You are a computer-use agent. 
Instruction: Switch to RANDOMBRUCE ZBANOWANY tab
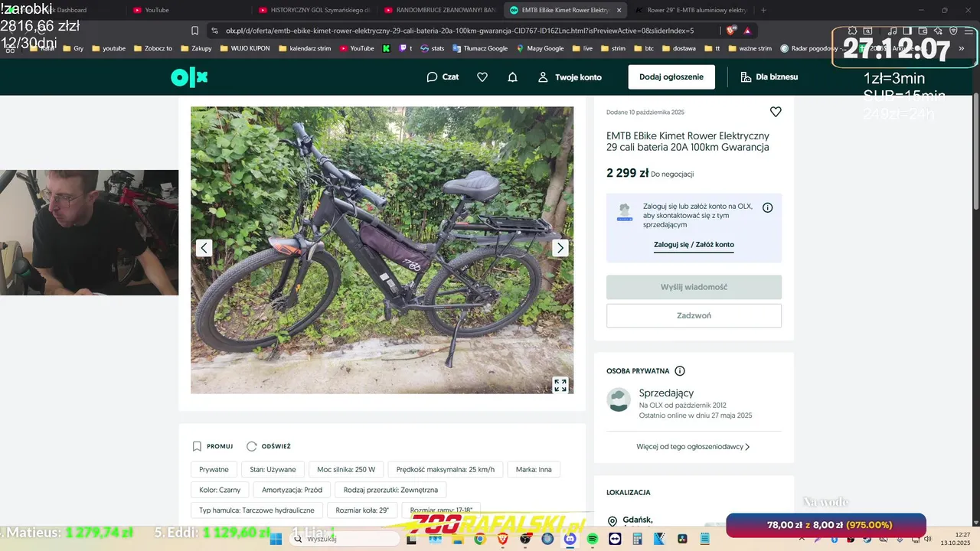point(439,10)
